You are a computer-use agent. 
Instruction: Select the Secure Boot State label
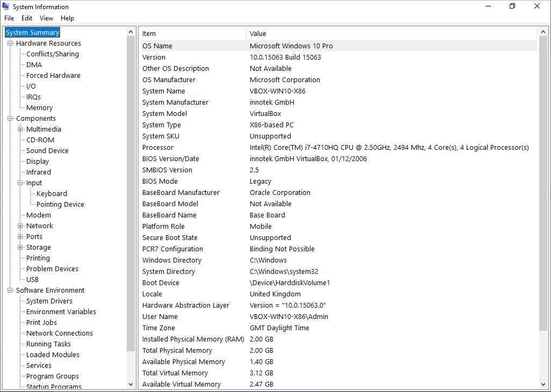(170, 238)
